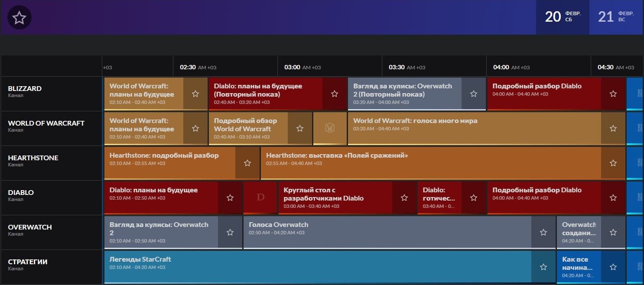The width and height of the screenshot is (644, 285).
Task: Favorite Подробный разбор Diablo on Blizzard channel row
Action: pos(613,94)
